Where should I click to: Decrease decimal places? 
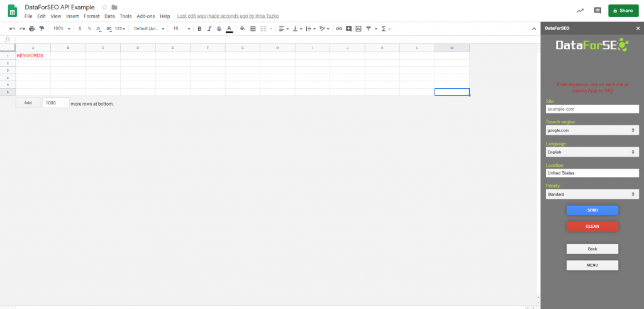click(99, 29)
